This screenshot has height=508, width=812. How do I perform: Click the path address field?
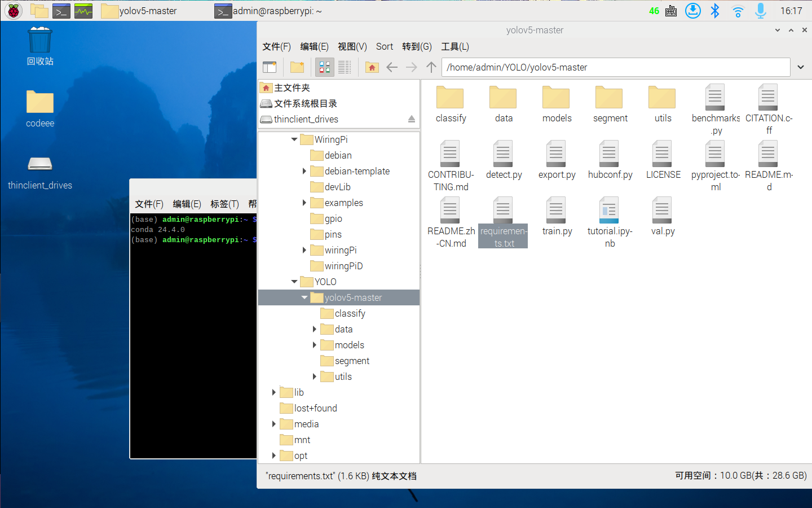click(616, 67)
